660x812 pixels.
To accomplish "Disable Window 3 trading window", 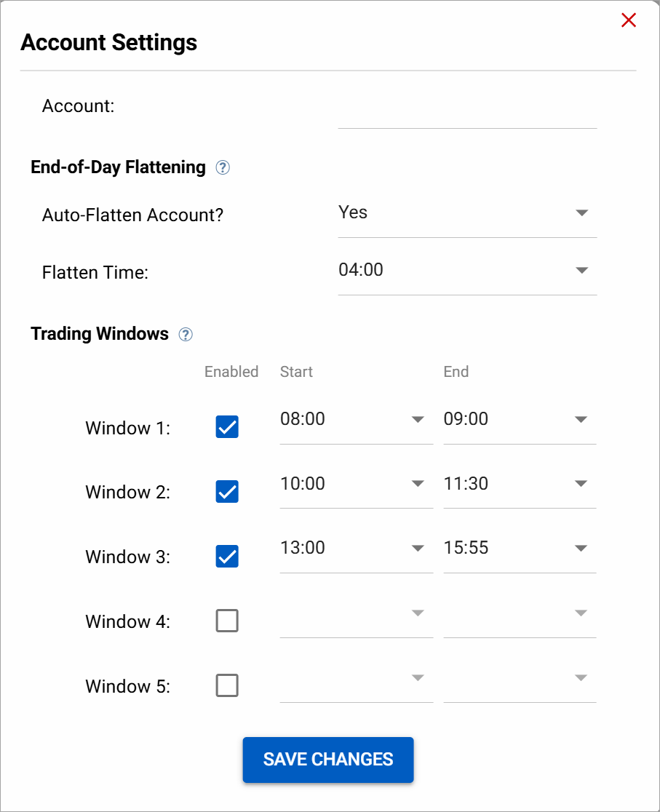I will pos(226,557).
